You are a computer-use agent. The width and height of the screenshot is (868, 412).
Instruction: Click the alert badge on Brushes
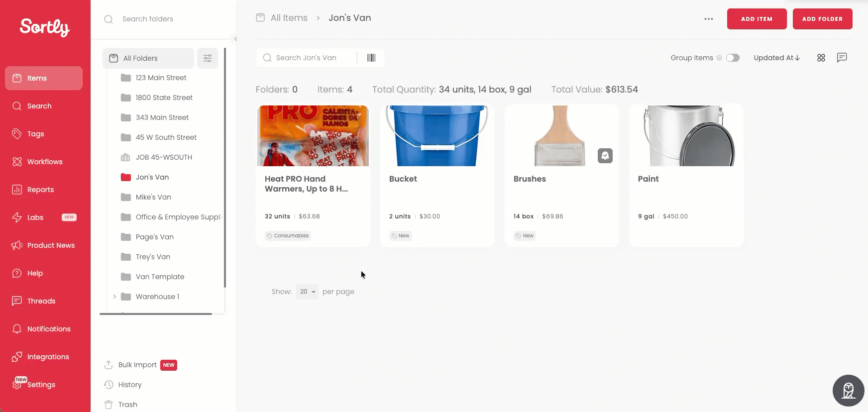(605, 156)
